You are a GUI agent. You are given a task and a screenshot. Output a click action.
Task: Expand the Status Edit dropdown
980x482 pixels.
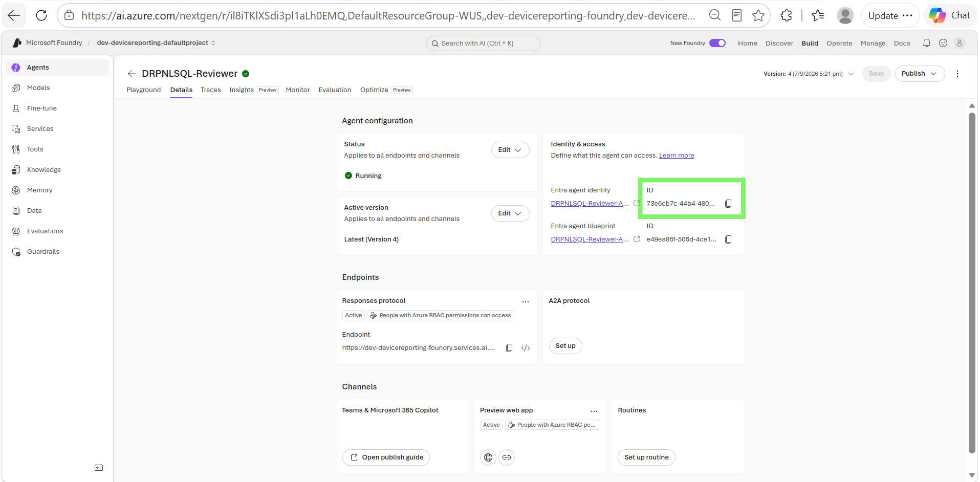pos(510,150)
